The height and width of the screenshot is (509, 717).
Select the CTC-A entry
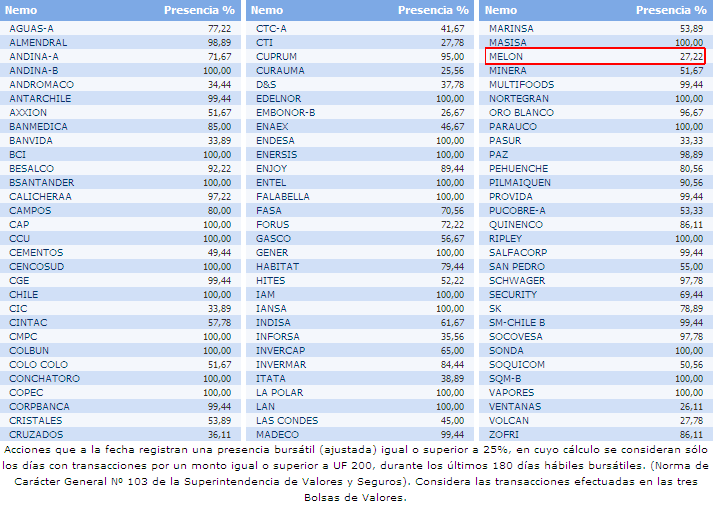coord(271,28)
